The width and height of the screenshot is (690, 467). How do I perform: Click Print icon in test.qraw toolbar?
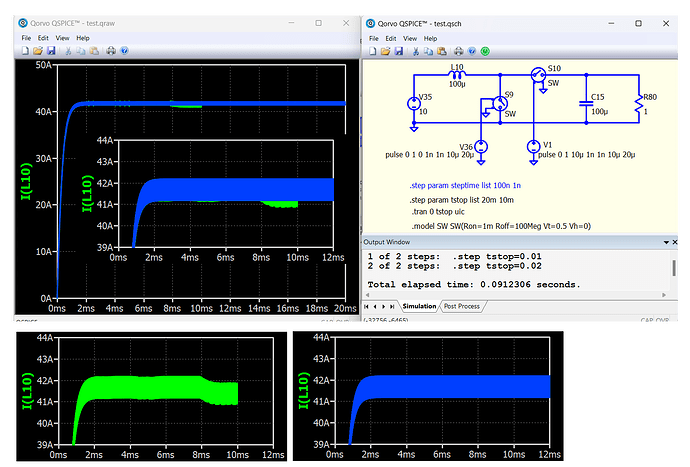click(111, 51)
